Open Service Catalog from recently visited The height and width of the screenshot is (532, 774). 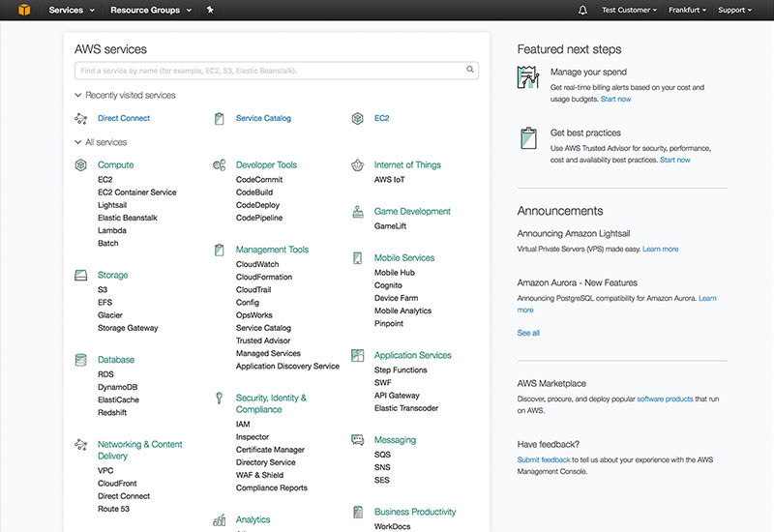(x=263, y=118)
